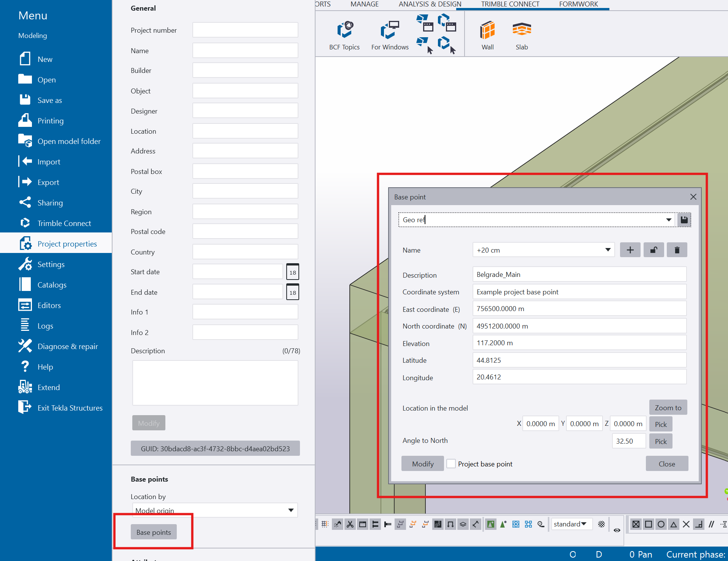
Task: Toggle the eye visibility icon in bottom toolbar
Action: coord(617,530)
